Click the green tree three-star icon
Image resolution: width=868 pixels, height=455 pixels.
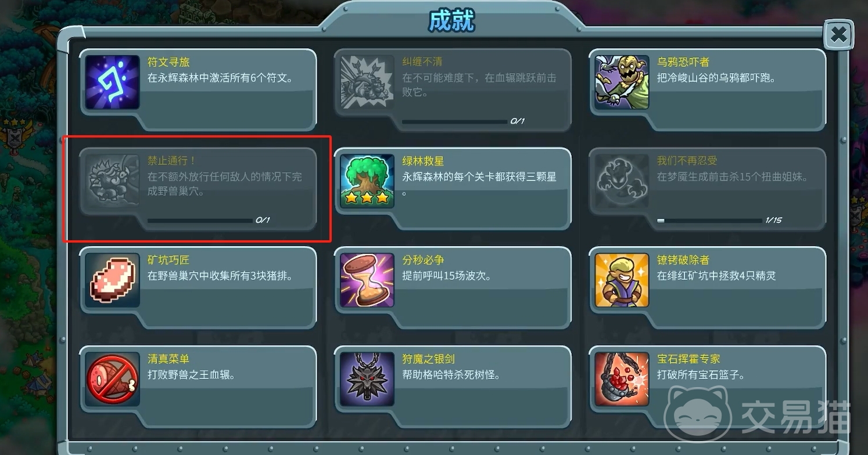(367, 181)
